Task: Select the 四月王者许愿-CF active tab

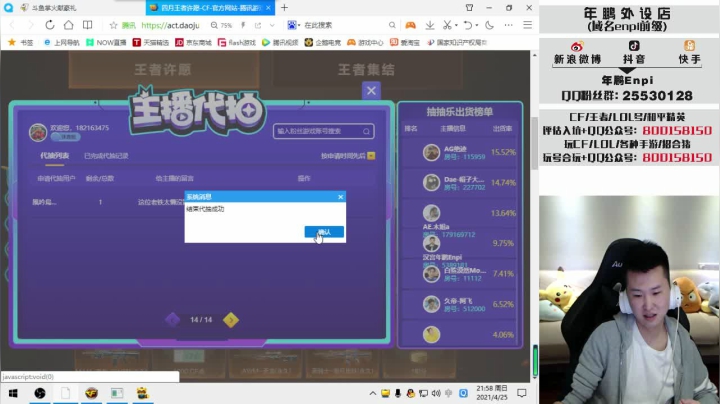Action: [x=210, y=8]
